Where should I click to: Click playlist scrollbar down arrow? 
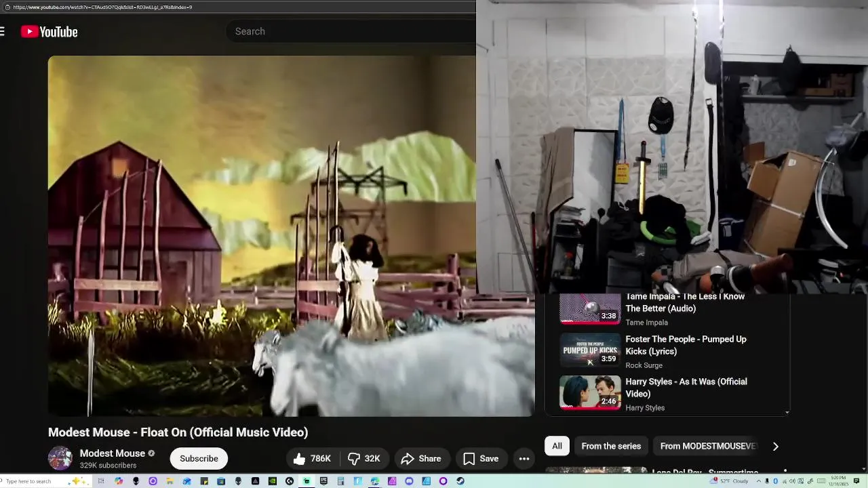(x=787, y=412)
